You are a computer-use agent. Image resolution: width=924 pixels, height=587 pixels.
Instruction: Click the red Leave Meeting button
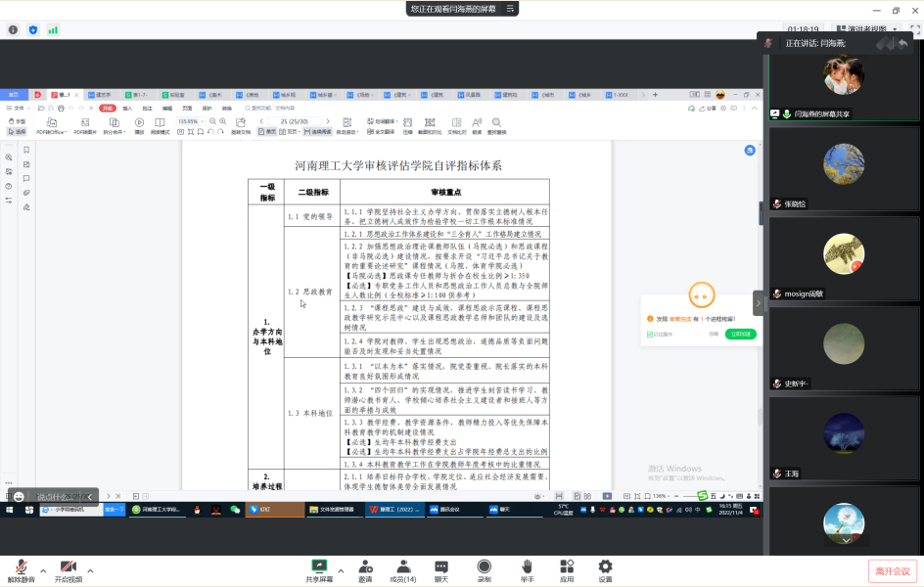[892, 571]
